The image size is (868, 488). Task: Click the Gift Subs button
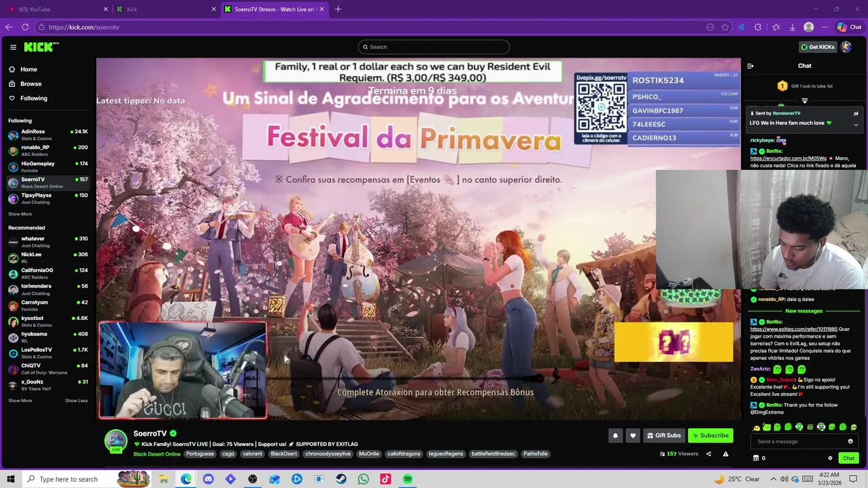click(663, 436)
